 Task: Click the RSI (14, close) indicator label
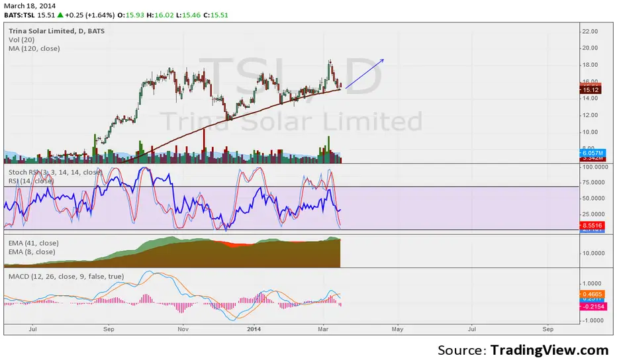click(31, 181)
